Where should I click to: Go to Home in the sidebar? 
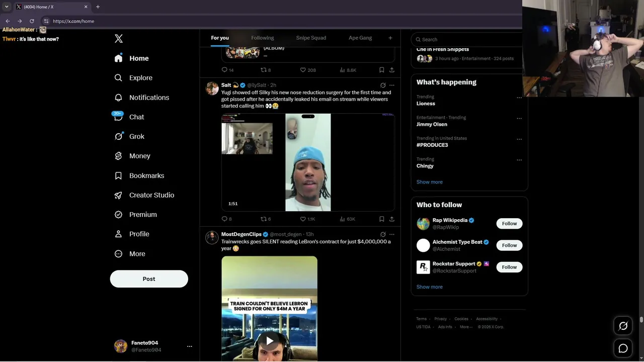coord(131,58)
